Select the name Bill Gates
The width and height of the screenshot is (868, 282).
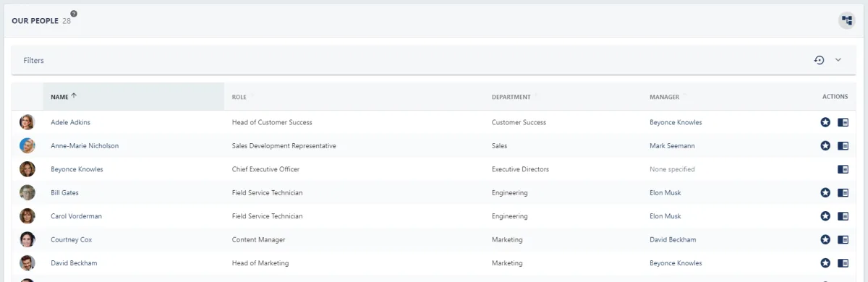[64, 193]
